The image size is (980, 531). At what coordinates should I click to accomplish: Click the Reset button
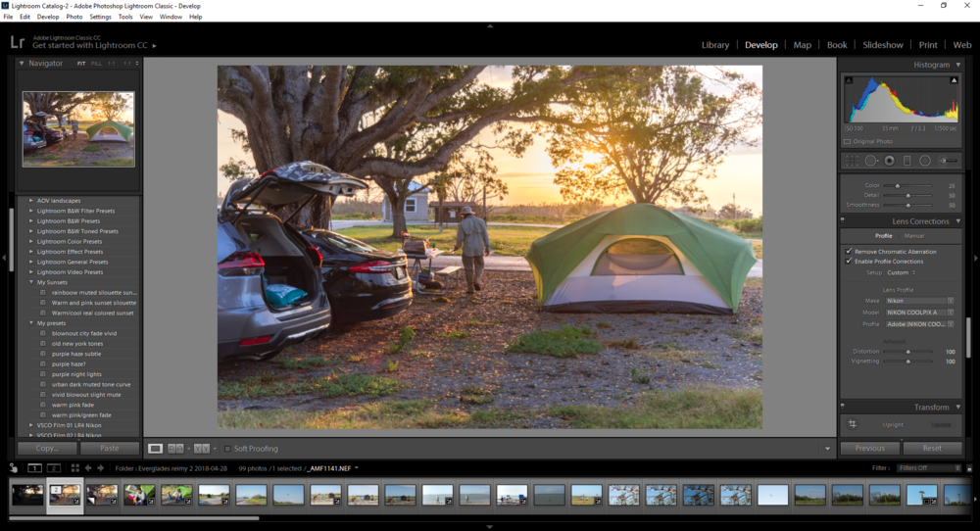[932, 448]
